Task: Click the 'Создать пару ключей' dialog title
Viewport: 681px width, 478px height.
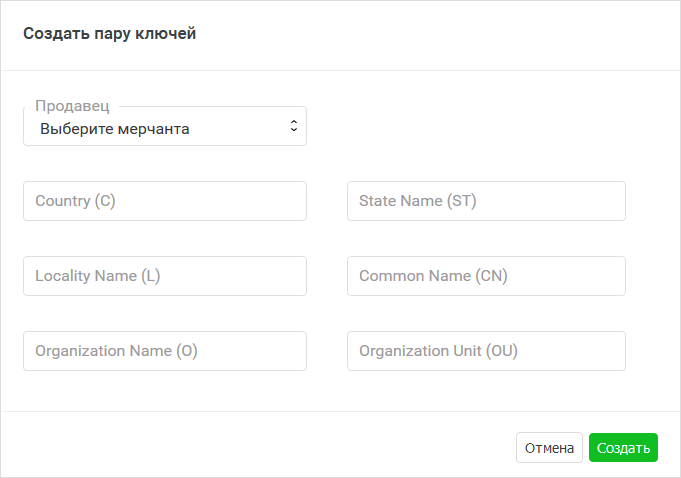Action: [110, 34]
